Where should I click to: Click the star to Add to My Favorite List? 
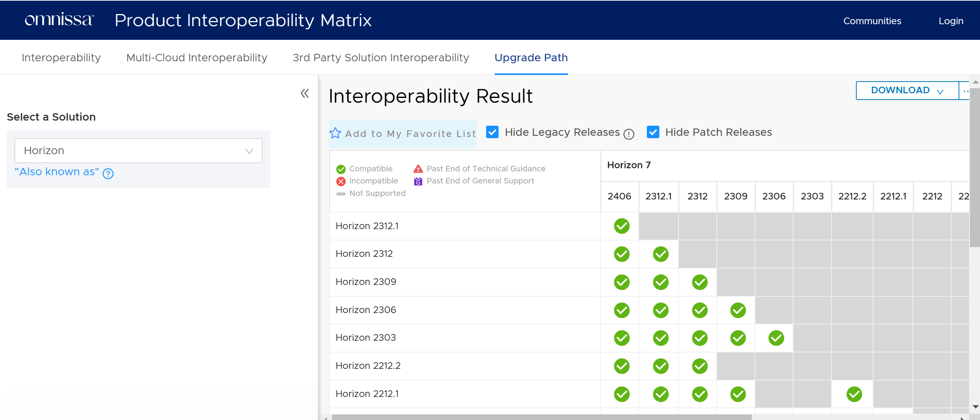(x=335, y=133)
